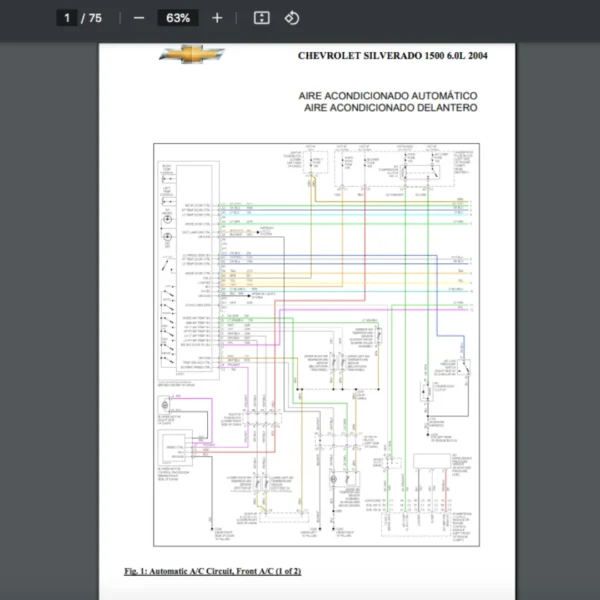Select the AIRE ACONDICIONADO AUTOMÁTICO heading
Image resolution: width=600 pixels, height=600 pixels.
tap(387, 95)
